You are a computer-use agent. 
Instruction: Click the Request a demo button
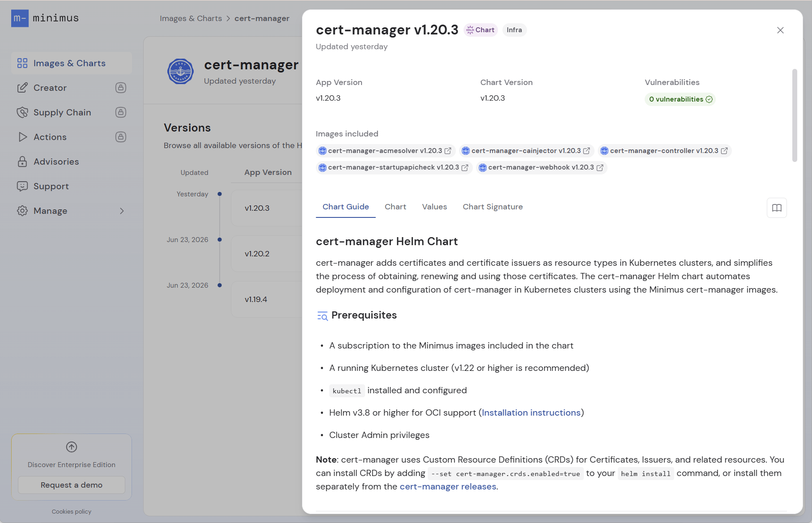click(x=72, y=485)
